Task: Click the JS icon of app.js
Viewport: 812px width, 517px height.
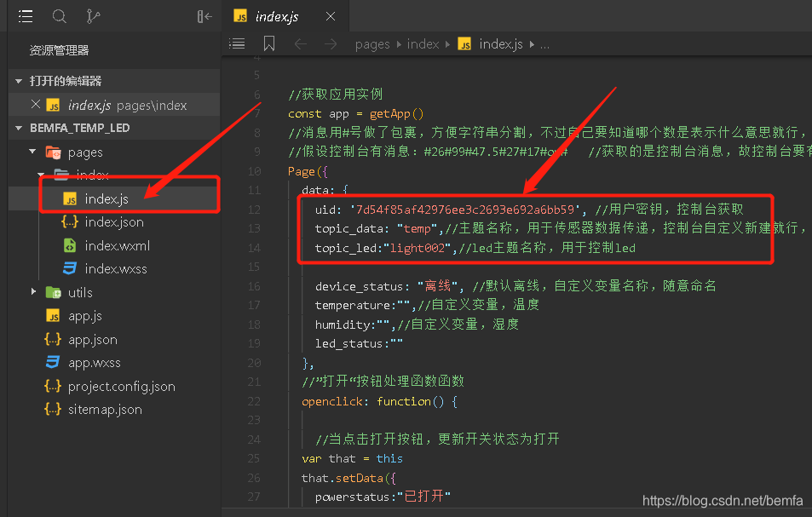Action: tap(53, 316)
